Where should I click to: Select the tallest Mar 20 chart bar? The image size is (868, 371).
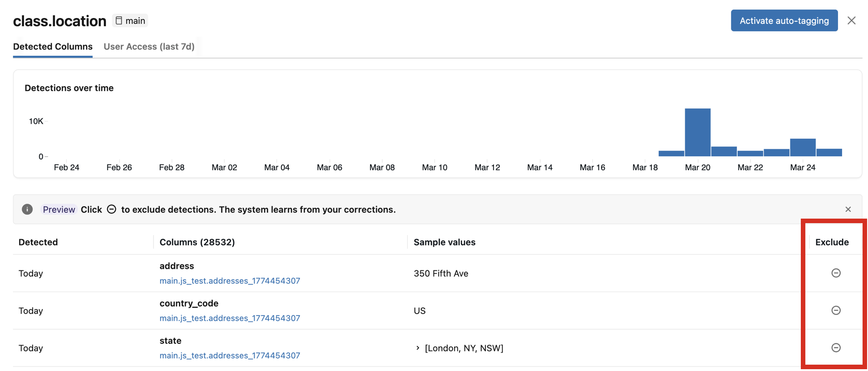coord(697,132)
